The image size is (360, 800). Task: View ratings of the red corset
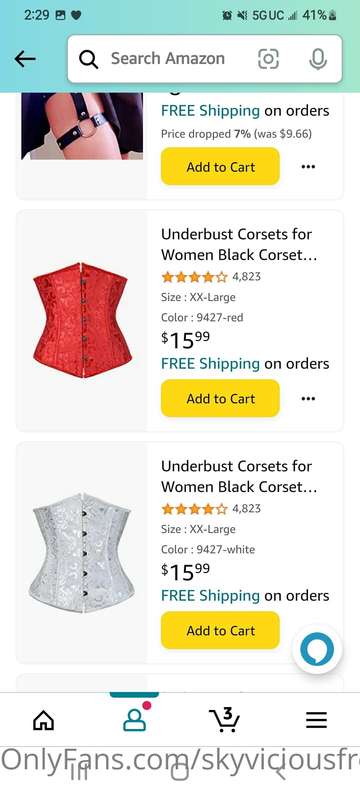pos(211,277)
